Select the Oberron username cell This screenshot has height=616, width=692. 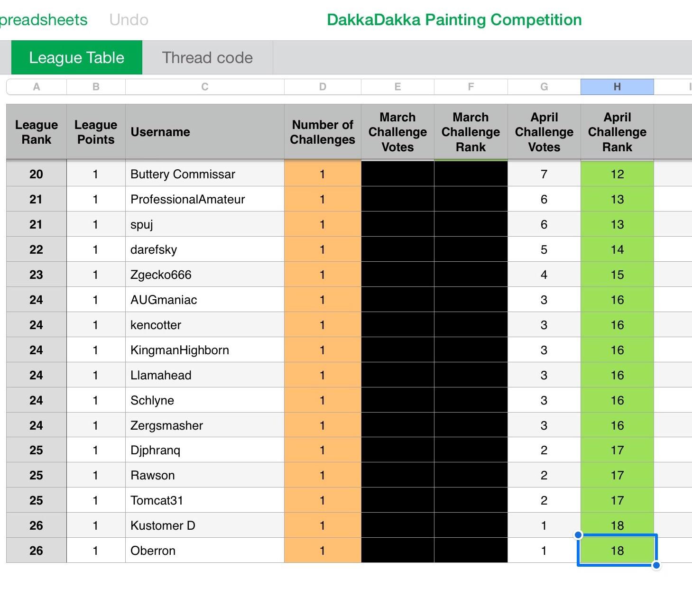click(204, 551)
